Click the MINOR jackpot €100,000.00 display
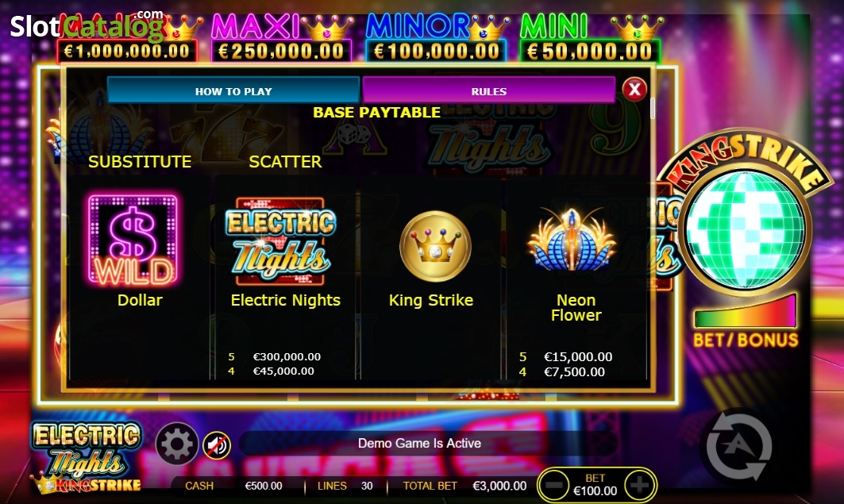The image size is (844, 504). (x=436, y=52)
